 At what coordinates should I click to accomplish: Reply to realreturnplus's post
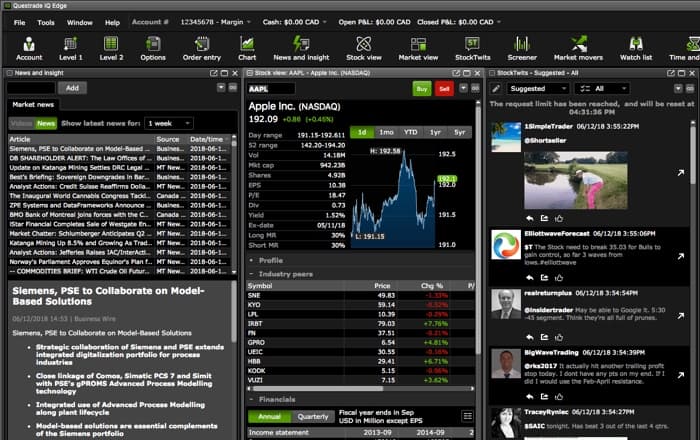pyautogui.click(x=529, y=337)
